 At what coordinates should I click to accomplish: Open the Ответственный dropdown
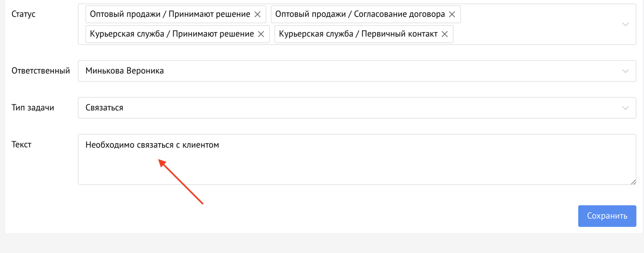(626, 71)
